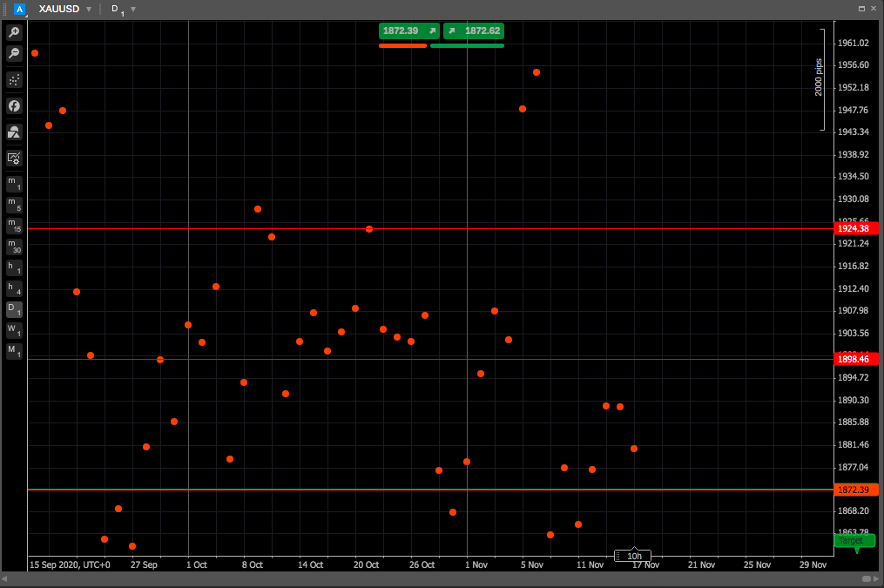Click the green Target marker
This screenshot has width=884, height=588.
[x=854, y=541]
